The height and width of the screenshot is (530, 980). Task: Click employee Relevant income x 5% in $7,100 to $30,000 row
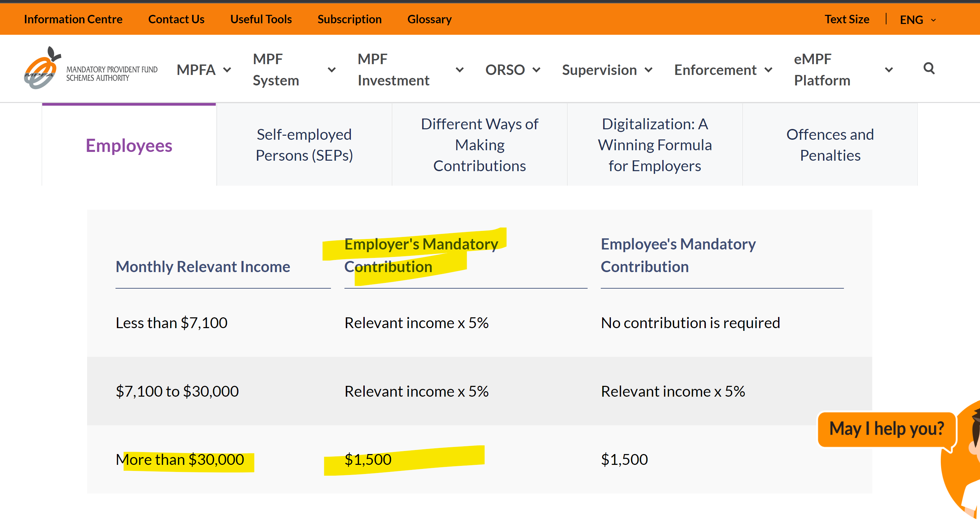coord(673,391)
